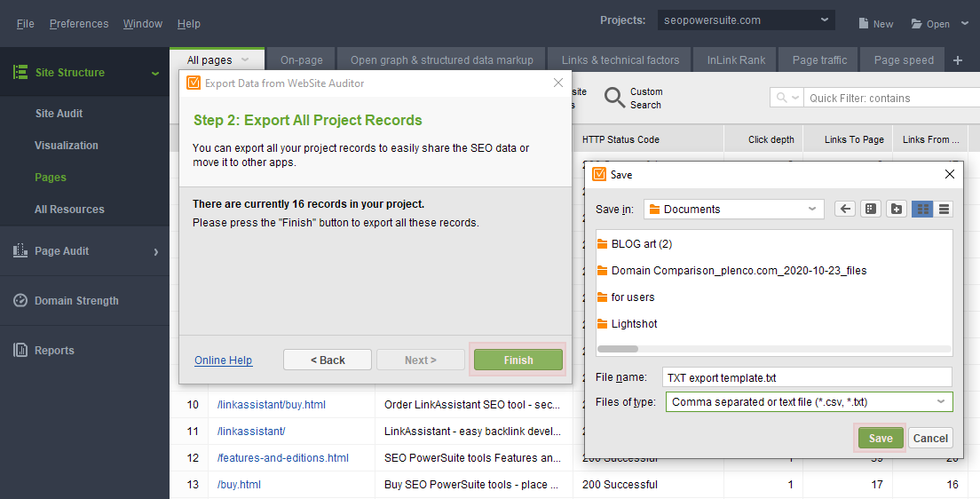Screen dimensions: 980x499
Task: Open the Window menu
Action: (x=143, y=24)
